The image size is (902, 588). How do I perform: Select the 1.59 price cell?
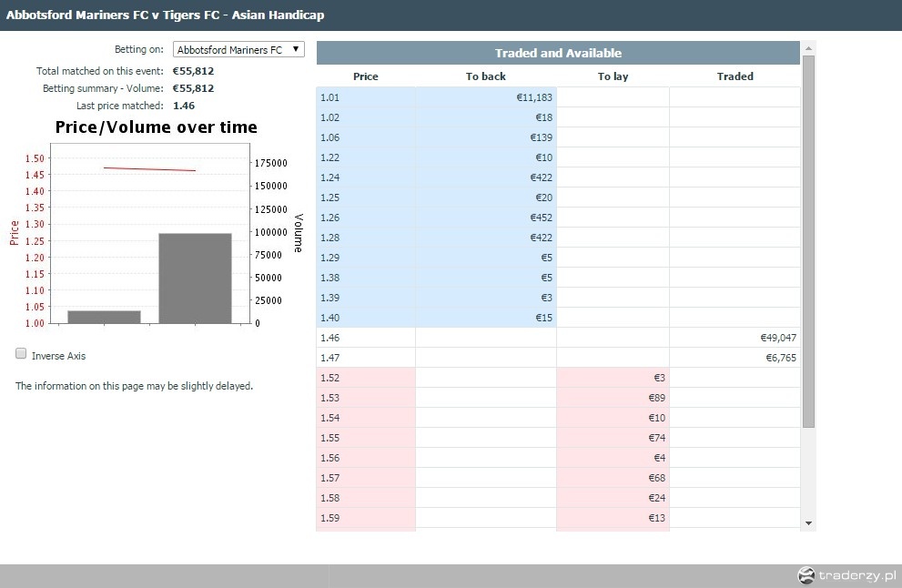pos(366,518)
